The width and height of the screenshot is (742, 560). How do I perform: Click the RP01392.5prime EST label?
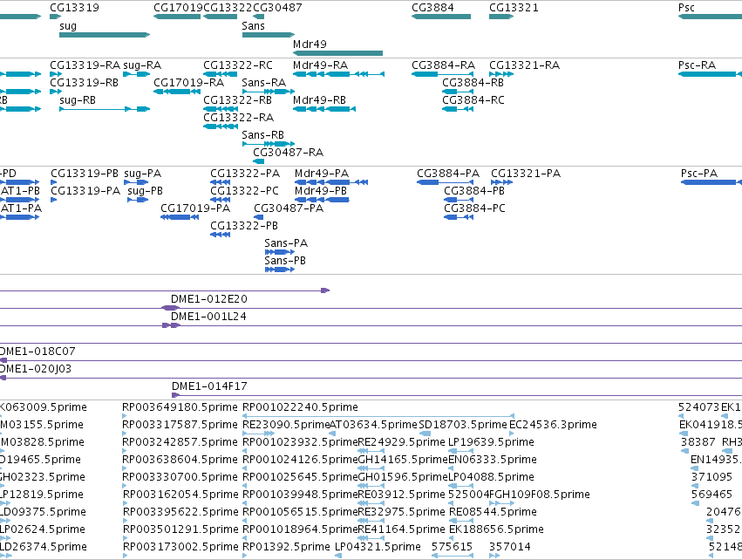point(286,547)
